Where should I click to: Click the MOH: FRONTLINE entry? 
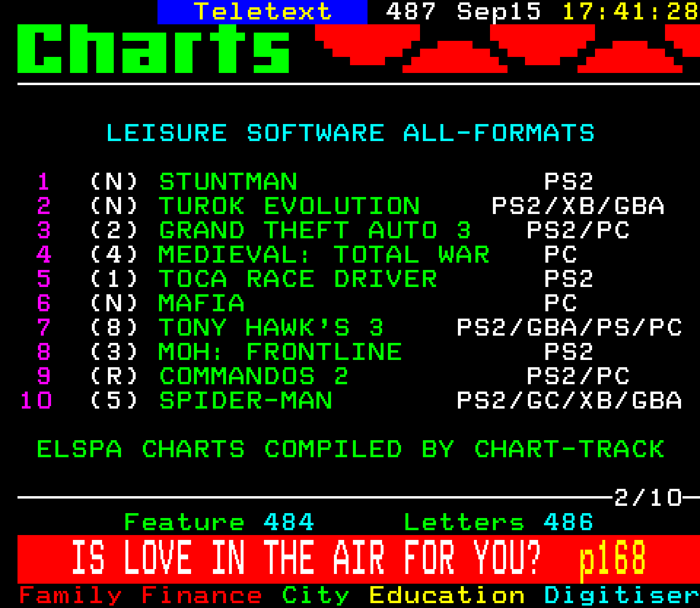click(x=280, y=352)
